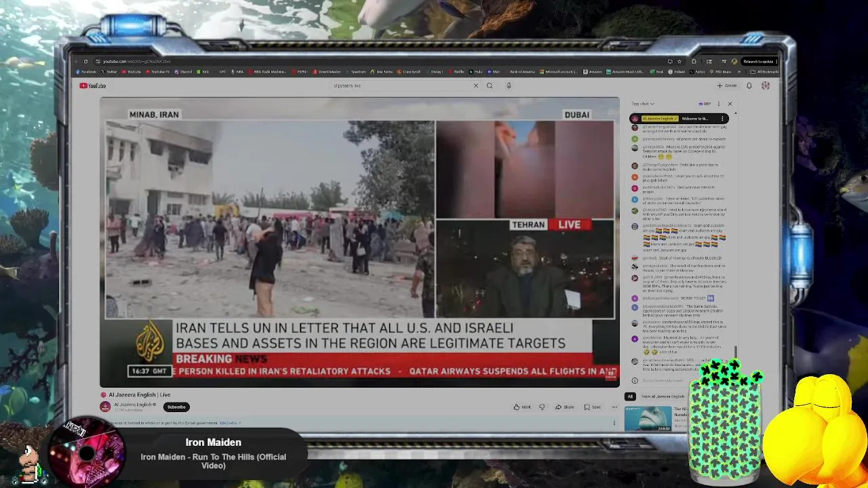868x488 pixels.
Task: Open the browser extensions puzzle icon
Action: 694,62
